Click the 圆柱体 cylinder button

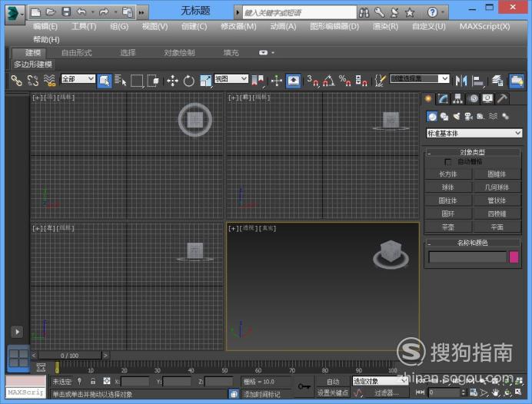click(448, 200)
